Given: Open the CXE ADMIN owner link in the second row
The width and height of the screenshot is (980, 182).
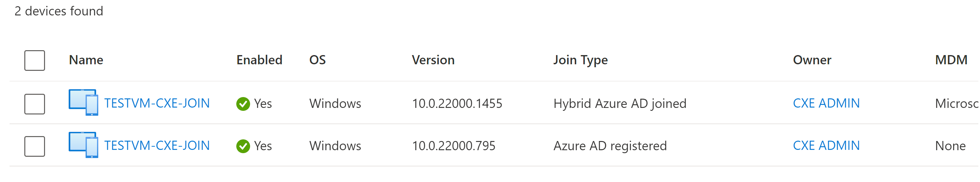Looking at the screenshot, I should click(826, 146).
